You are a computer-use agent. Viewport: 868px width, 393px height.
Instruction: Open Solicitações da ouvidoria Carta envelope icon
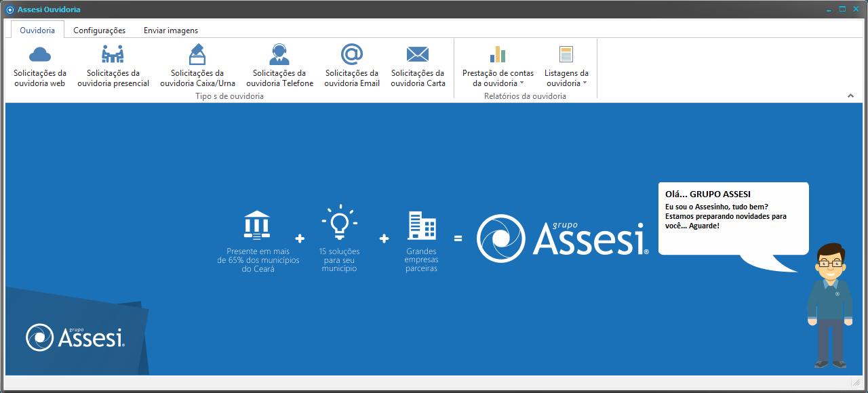[x=418, y=54]
